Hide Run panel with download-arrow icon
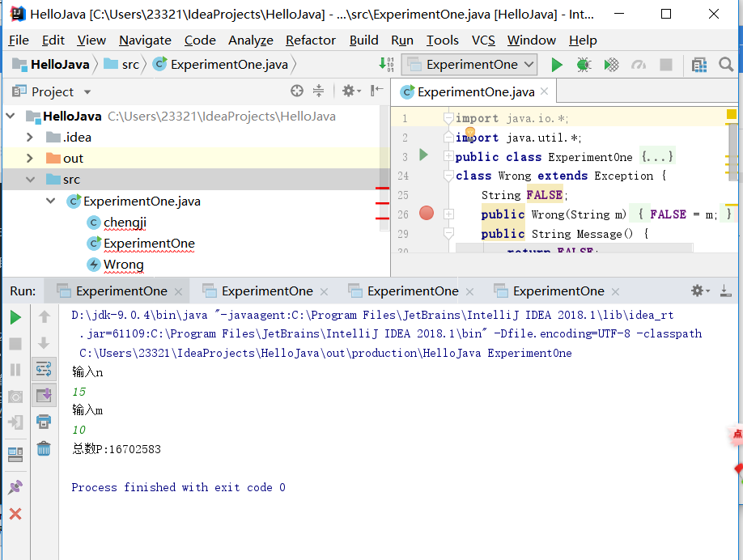The width and height of the screenshot is (743, 560). (x=725, y=291)
